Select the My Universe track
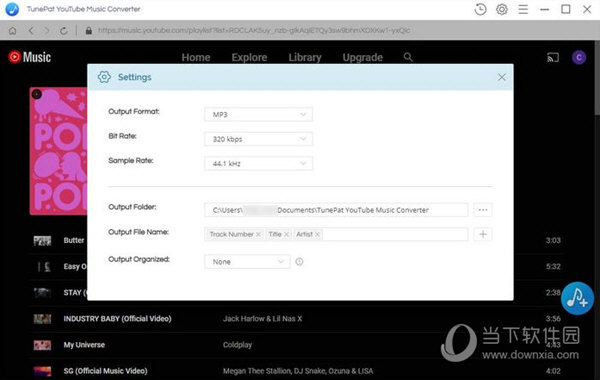This screenshot has width=600, height=380. [84, 345]
